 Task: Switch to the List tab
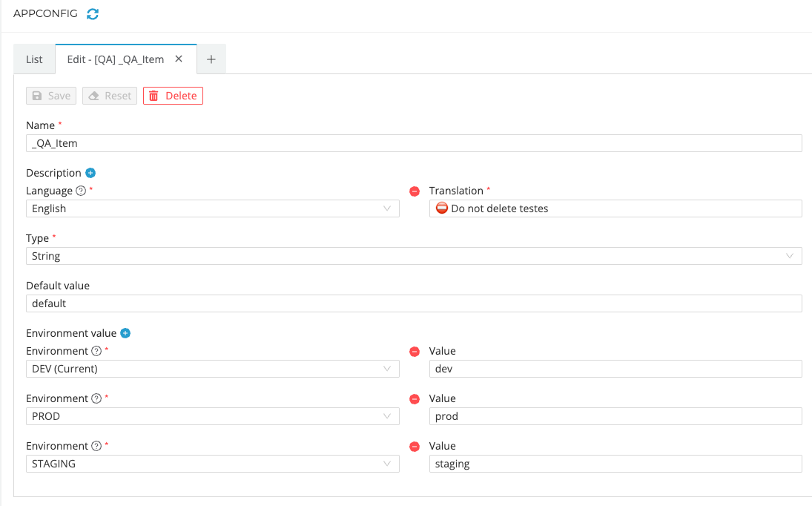click(x=33, y=59)
